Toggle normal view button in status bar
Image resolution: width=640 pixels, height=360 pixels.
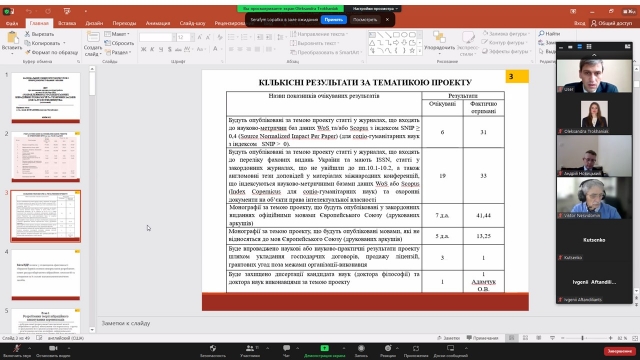click(x=511, y=338)
